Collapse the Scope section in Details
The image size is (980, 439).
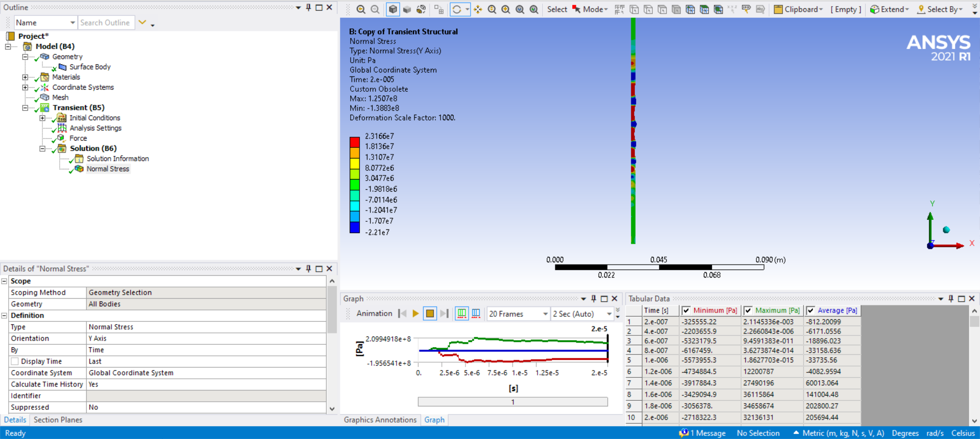4,281
